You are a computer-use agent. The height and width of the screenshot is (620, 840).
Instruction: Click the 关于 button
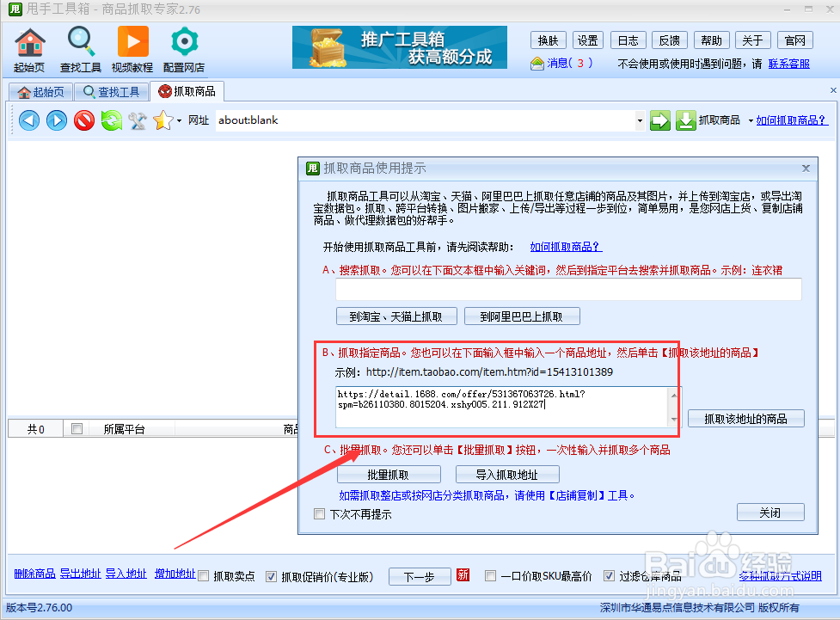pos(752,40)
